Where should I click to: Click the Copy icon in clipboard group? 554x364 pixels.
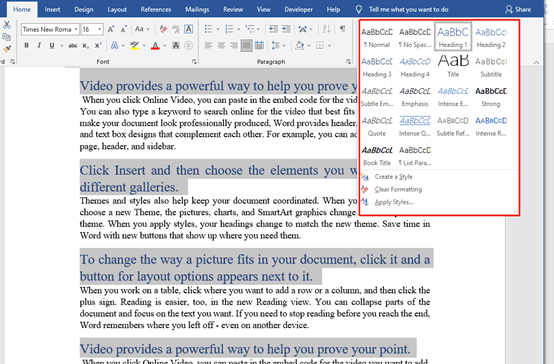(x=6, y=37)
